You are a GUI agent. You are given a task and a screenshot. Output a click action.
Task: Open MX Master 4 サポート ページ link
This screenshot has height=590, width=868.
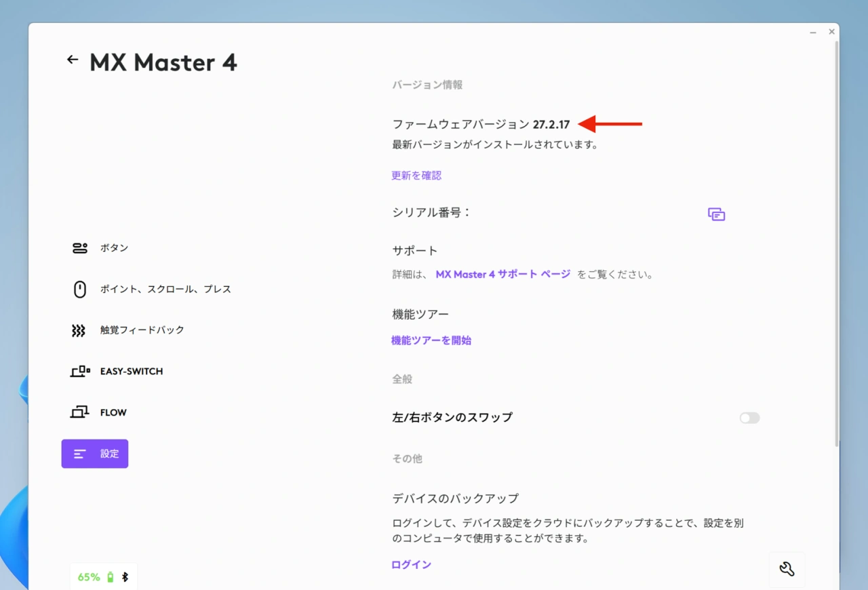(x=502, y=275)
